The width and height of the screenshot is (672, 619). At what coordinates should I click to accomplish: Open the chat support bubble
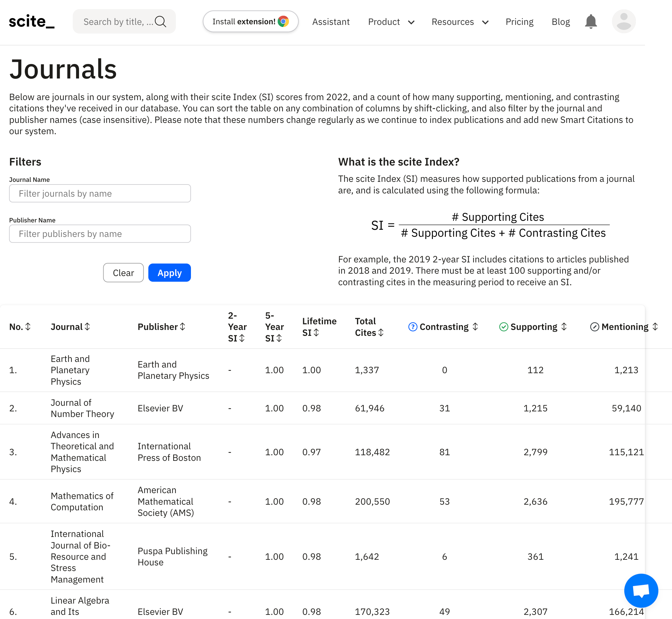click(x=641, y=590)
